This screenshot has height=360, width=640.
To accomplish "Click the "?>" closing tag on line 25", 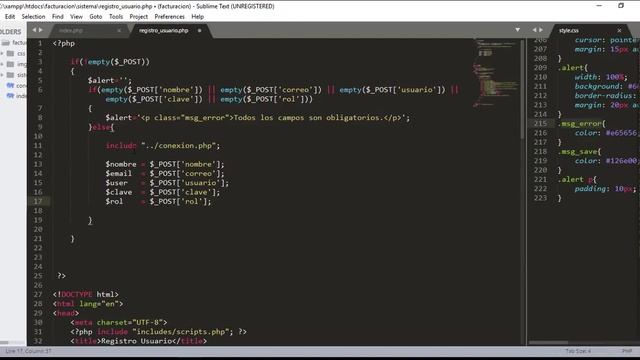I will pos(62,276).
